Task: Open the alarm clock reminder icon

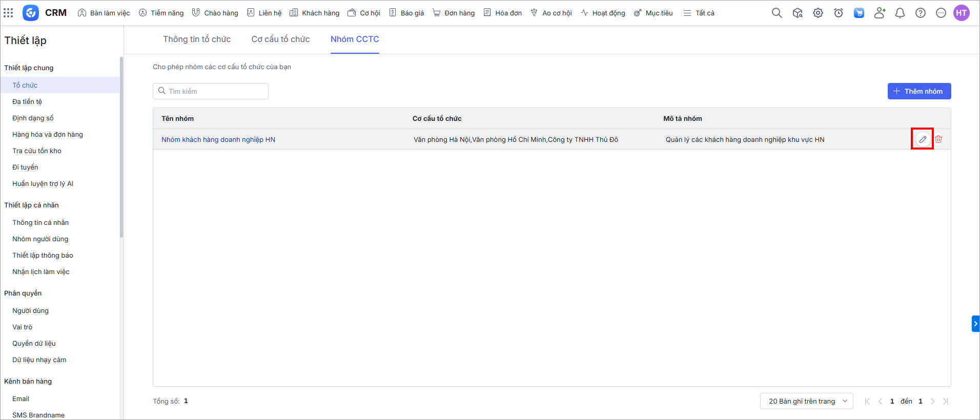Action: pos(839,13)
